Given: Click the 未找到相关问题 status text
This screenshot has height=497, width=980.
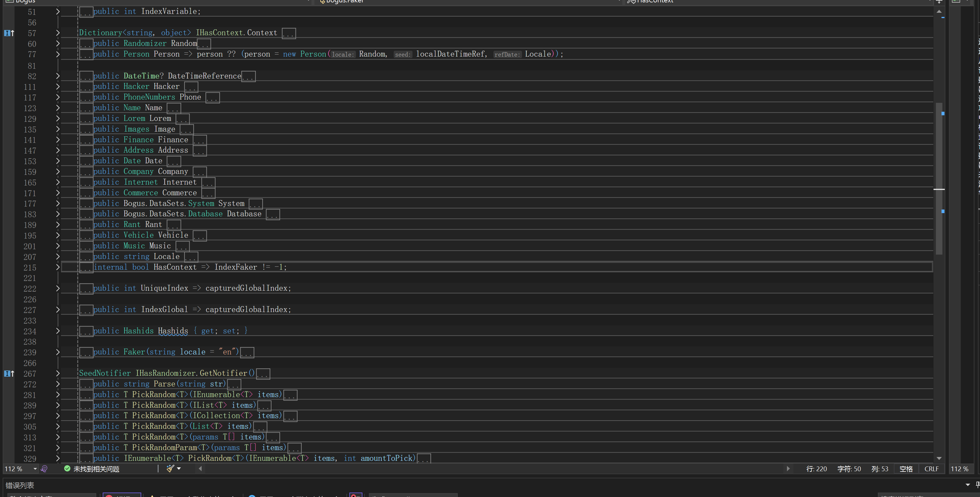Looking at the screenshot, I should click(96, 469).
